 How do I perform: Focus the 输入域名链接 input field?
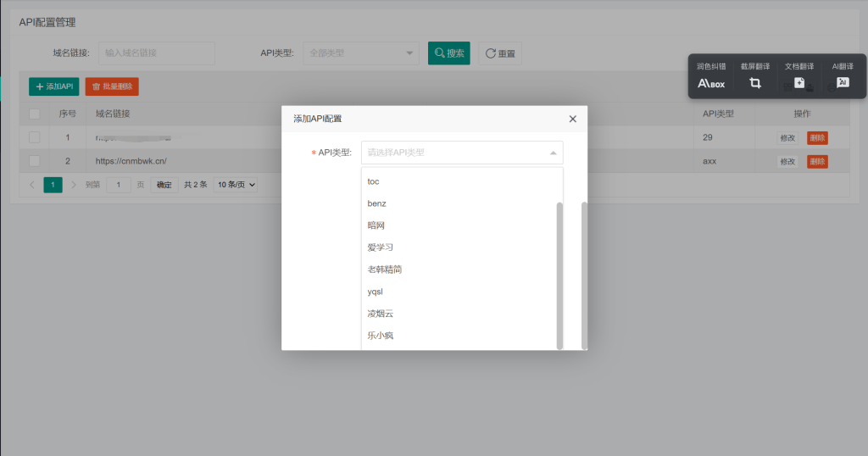click(x=157, y=53)
